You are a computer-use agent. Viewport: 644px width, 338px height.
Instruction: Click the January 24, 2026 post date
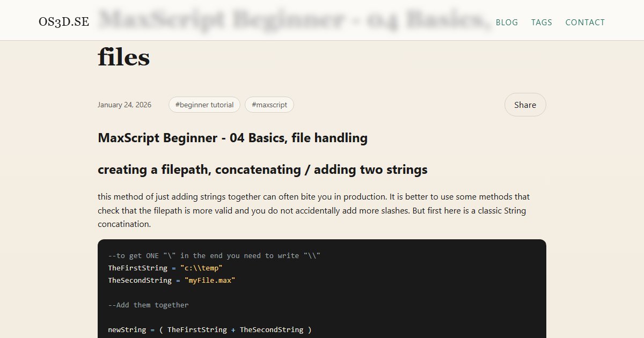click(x=125, y=105)
